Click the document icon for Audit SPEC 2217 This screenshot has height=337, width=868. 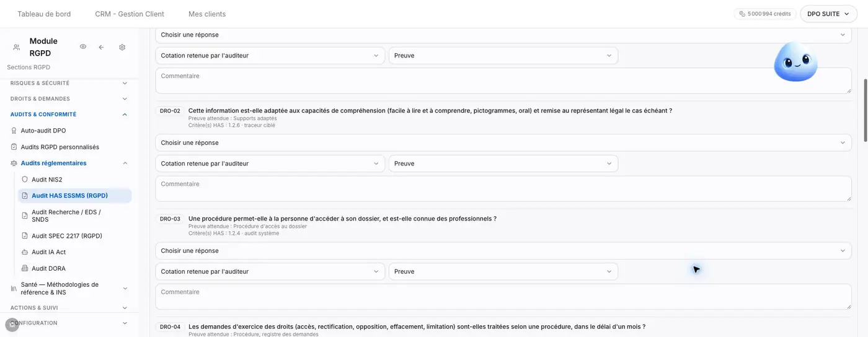[x=25, y=235]
